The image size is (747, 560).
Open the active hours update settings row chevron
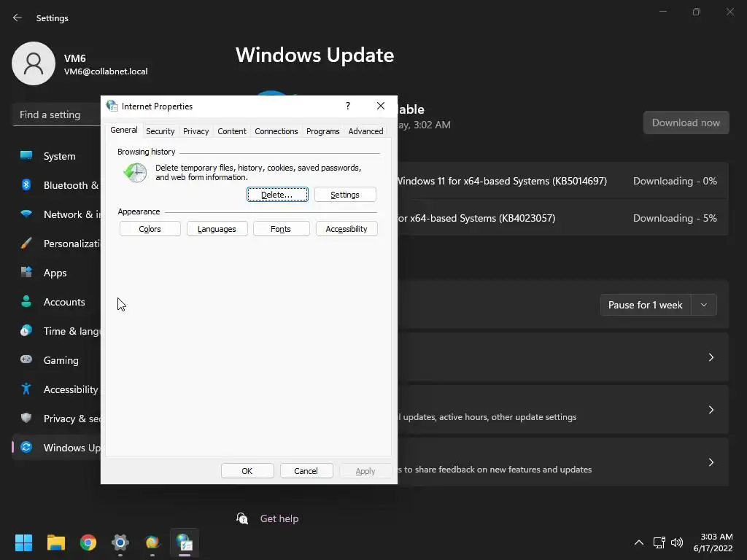tap(711, 410)
